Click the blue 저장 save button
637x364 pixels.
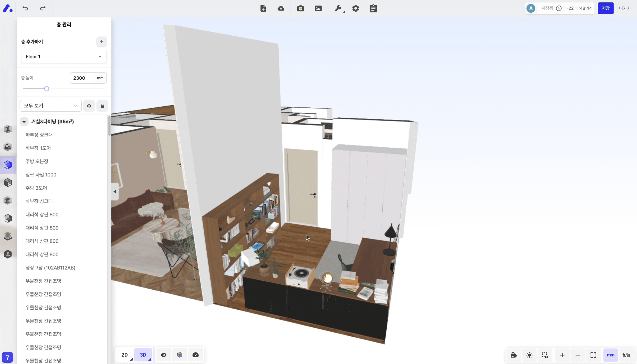605,8
